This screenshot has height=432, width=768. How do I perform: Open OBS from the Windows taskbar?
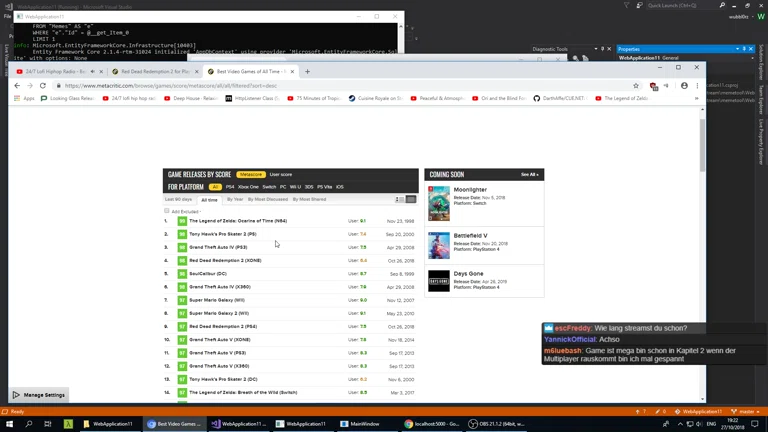496,424
